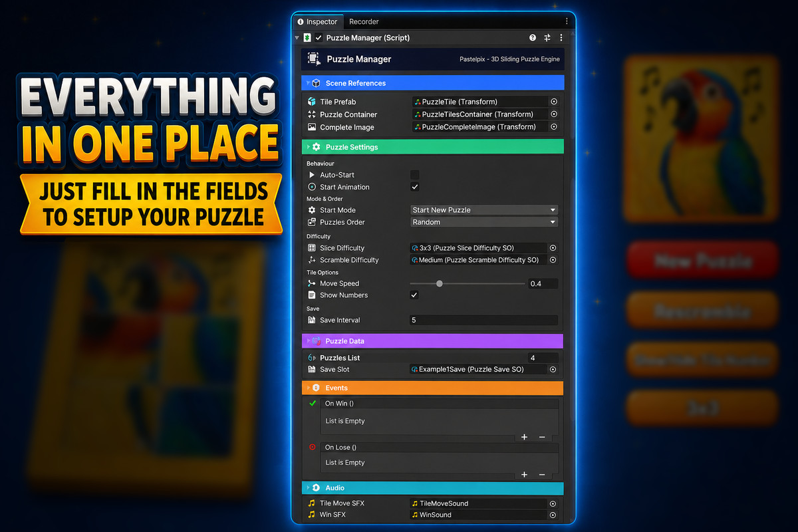Click the Move Speed value field 0.4
798x532 pixels.
543,284
